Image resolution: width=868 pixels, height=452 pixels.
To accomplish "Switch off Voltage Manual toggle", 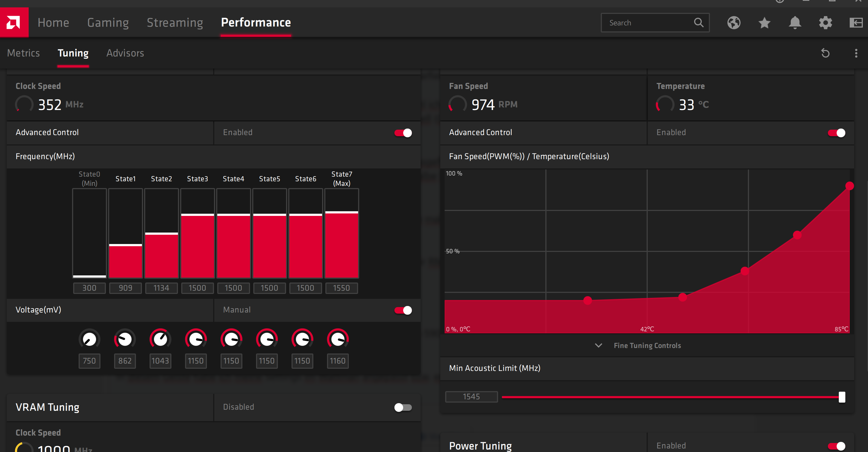I will (403, 310).
